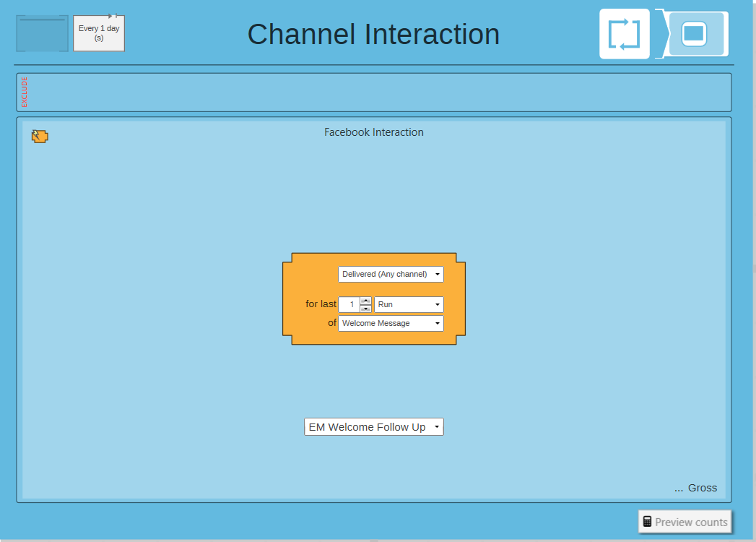Click the calculator icon on Preview counts
Image resolution: width=756 pixels, height=542 pixels.
[x=647, y=522]
